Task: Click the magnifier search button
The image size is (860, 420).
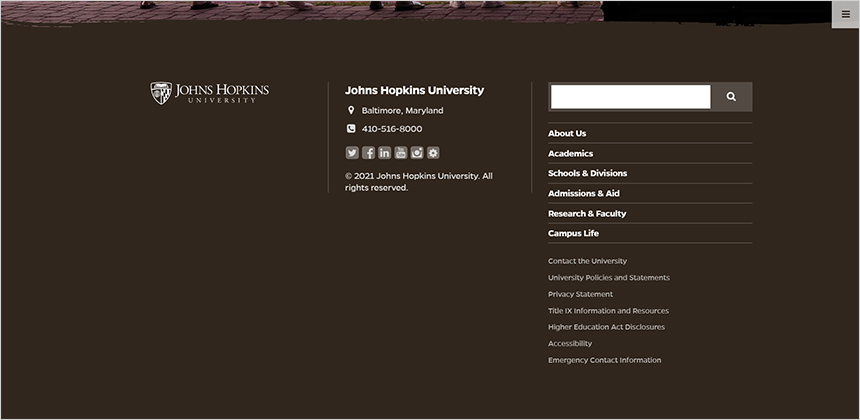Action: (731, 97)
